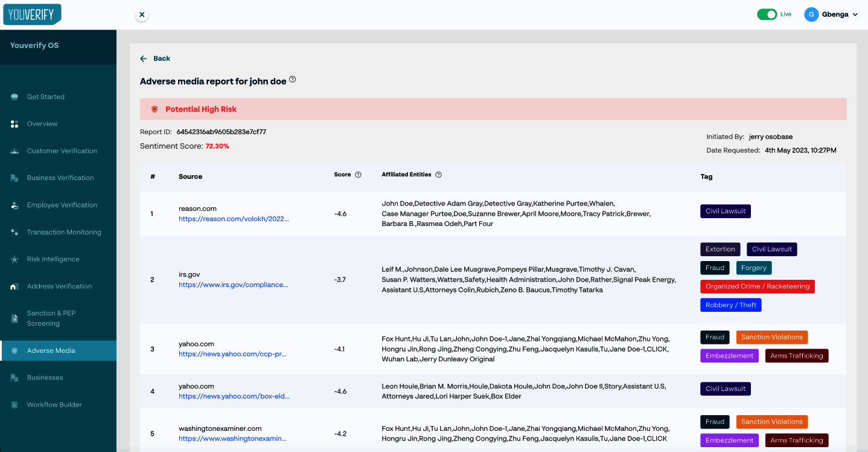Viewport: 868px width, 452px height.
Task: Open the irs.gov compliance source link
Action: tap(233, 285)
